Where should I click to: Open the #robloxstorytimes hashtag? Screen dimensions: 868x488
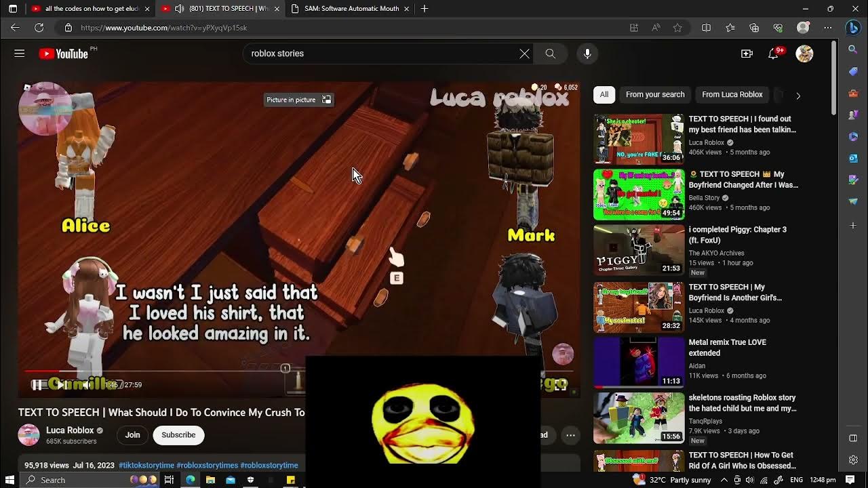[207, 466]
